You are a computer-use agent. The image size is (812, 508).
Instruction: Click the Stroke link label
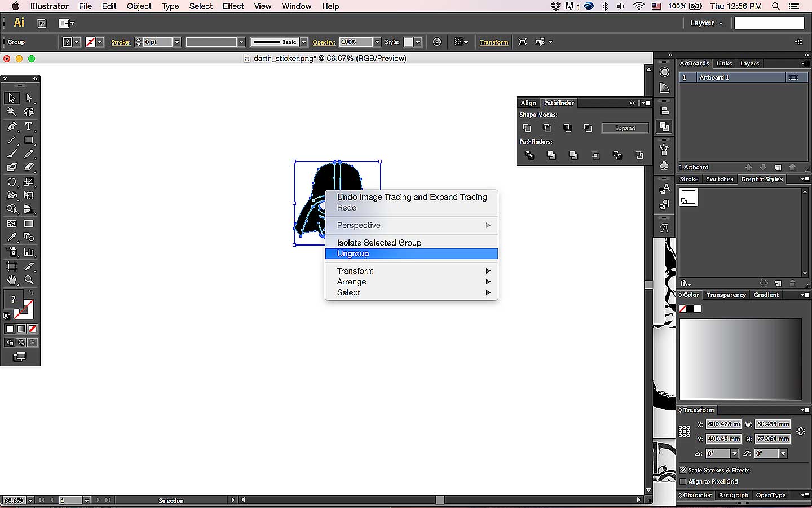[x=121, y=42]
